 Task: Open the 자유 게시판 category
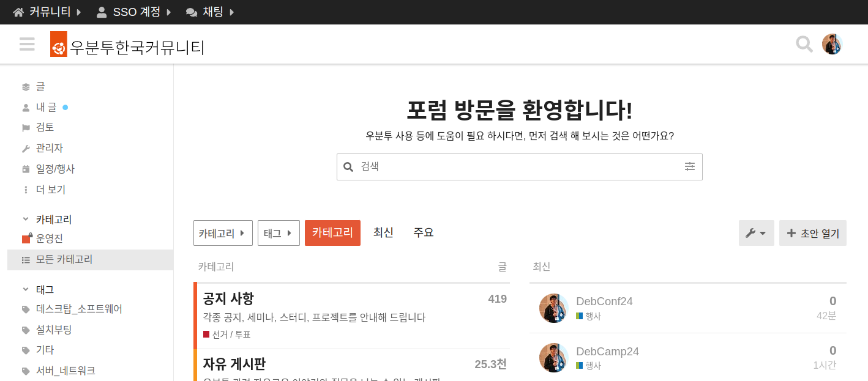click(234, 364)
